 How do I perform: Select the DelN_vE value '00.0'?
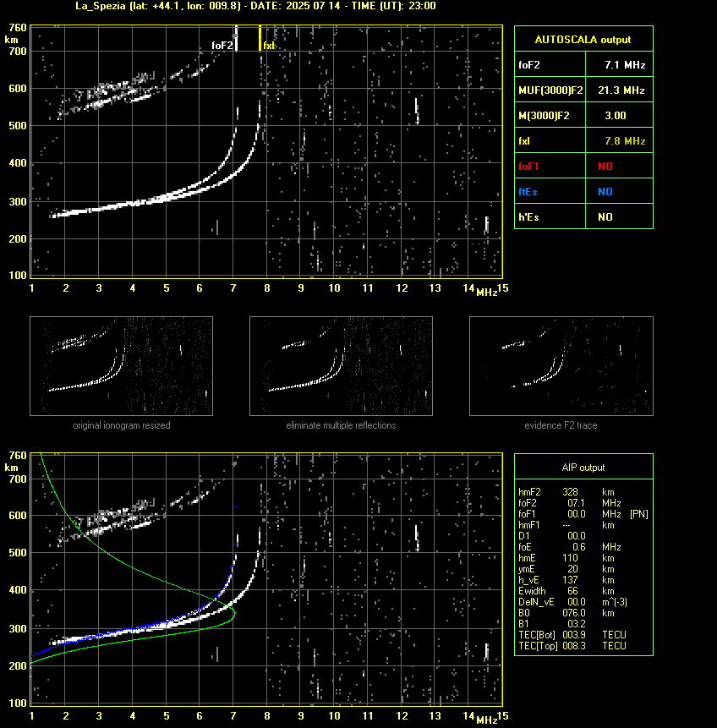coord(576,602)
